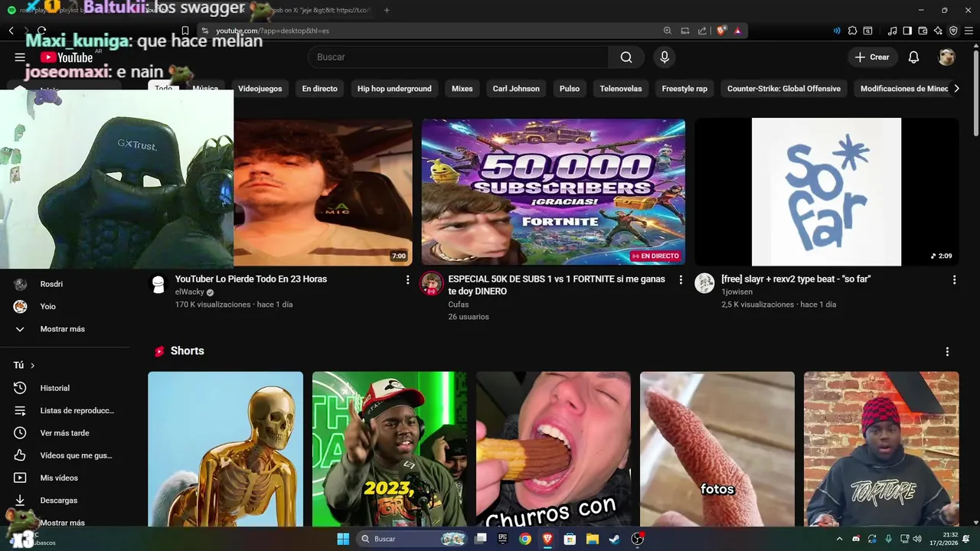Open the Windows Start button
980x551 pixels.
click(343, 539)
